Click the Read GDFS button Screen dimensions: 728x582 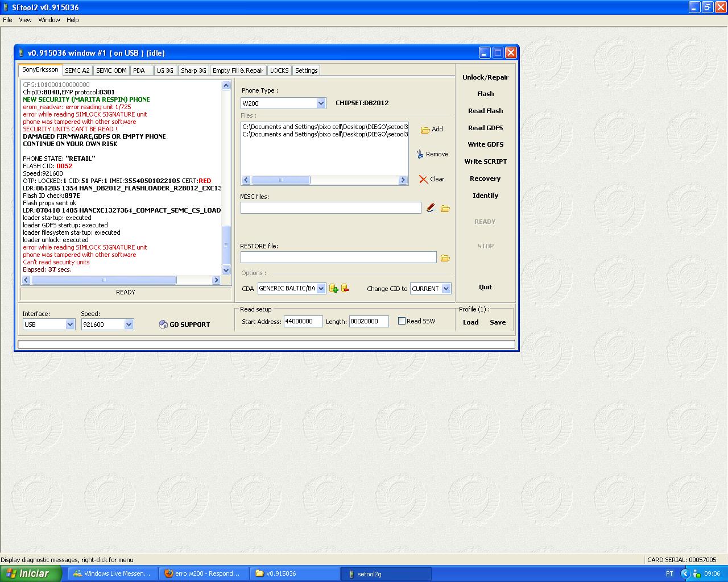[x=485, y=128]
